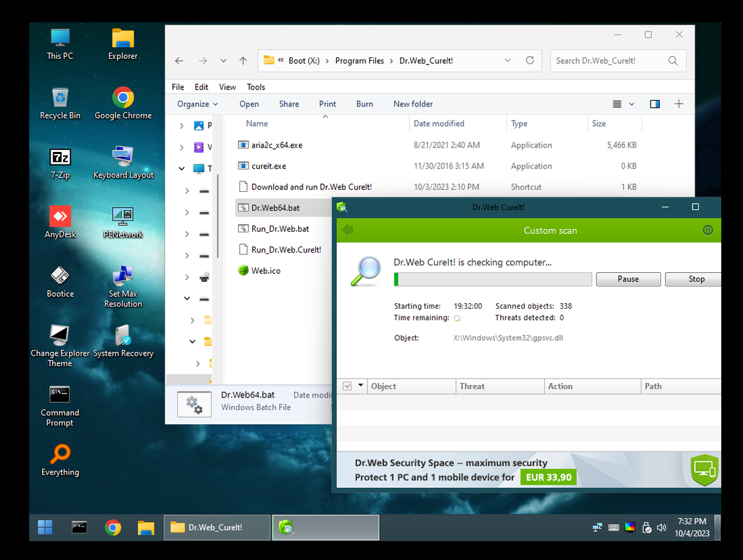Open the Organize dropdown menu
This screenshot has height=560, width=743.
pyautogui.click(x=197, y=104)
